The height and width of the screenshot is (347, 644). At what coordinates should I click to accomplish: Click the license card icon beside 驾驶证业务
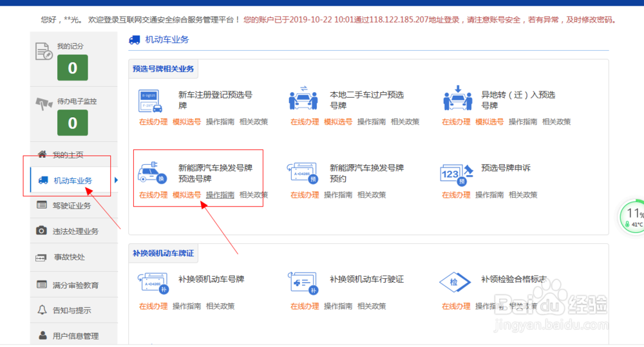(x=41, y=205)
